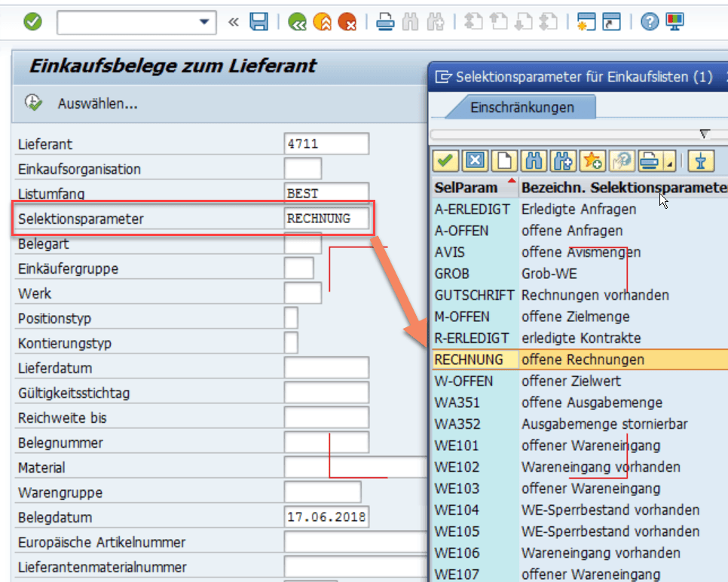Screen dimensions: 728x582
Task: Switch to the Einschränkungen tab
Action: (x=522, y=107)
